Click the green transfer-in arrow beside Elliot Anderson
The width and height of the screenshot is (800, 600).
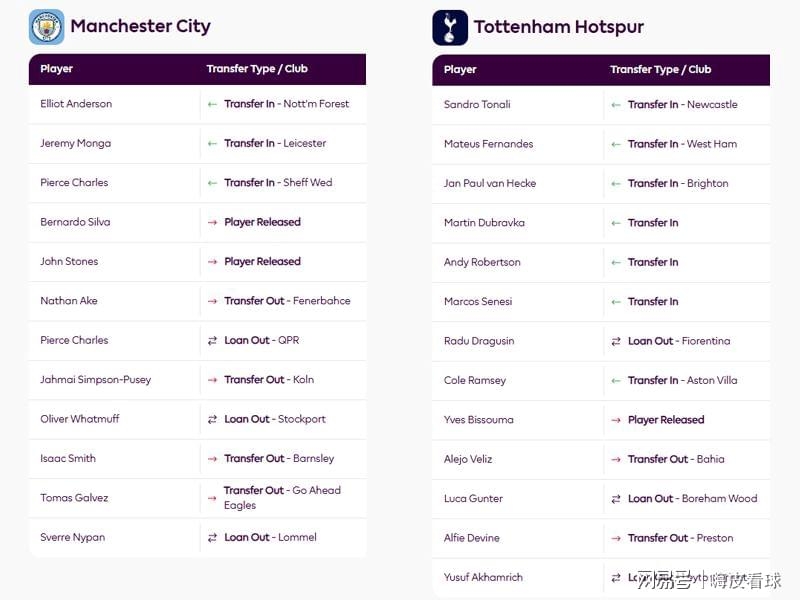pos(212,105)
